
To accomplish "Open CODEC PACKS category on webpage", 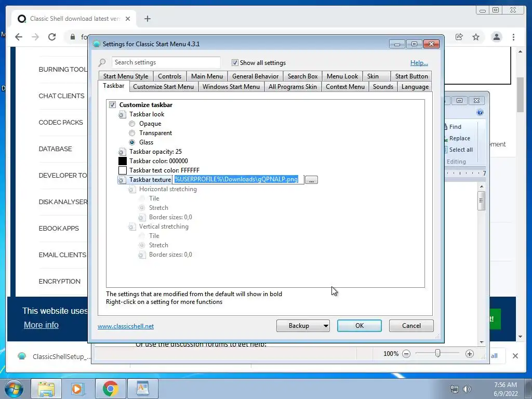I will 61,123.
